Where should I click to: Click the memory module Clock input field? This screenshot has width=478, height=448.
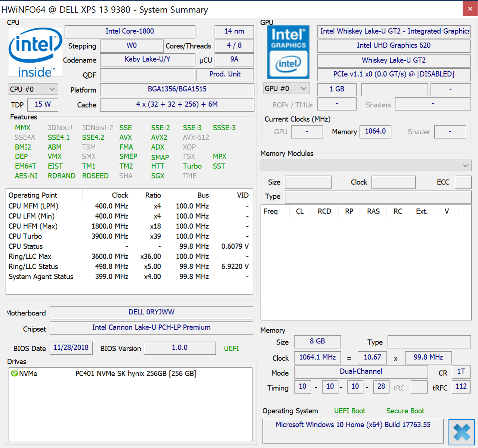pyautogui.click(x=394, y=182)
